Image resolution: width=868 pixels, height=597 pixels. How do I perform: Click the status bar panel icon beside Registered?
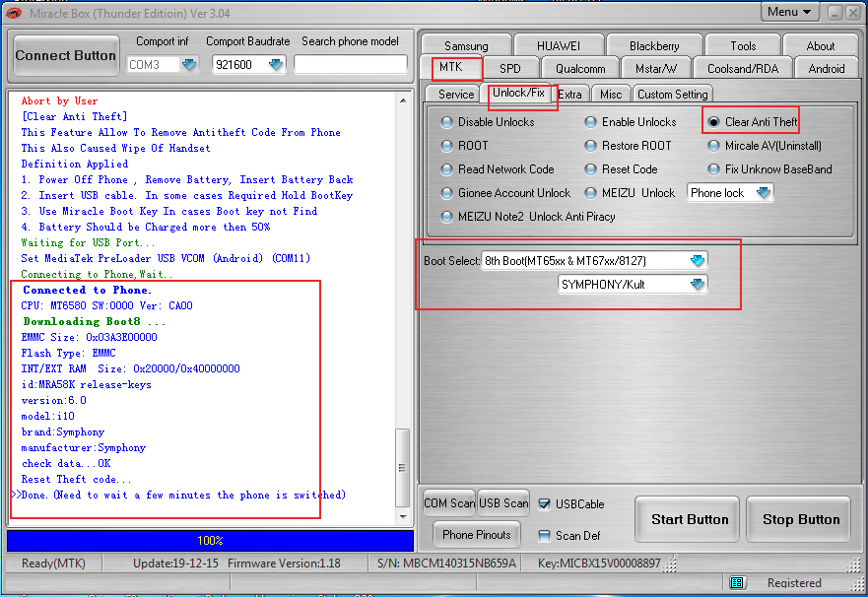[x=737, y=582]
